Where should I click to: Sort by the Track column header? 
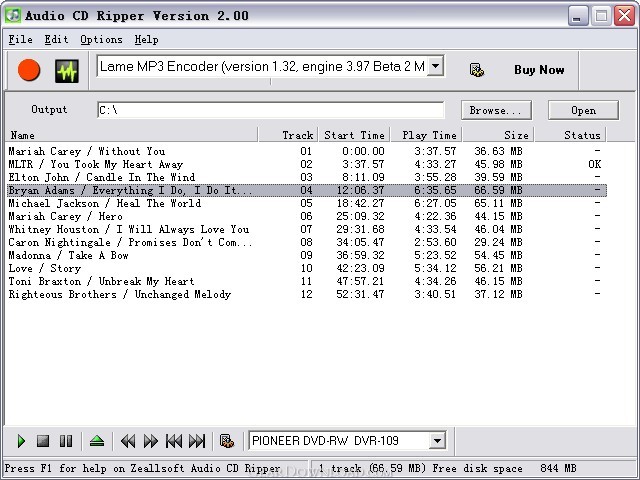coord(289,135)
